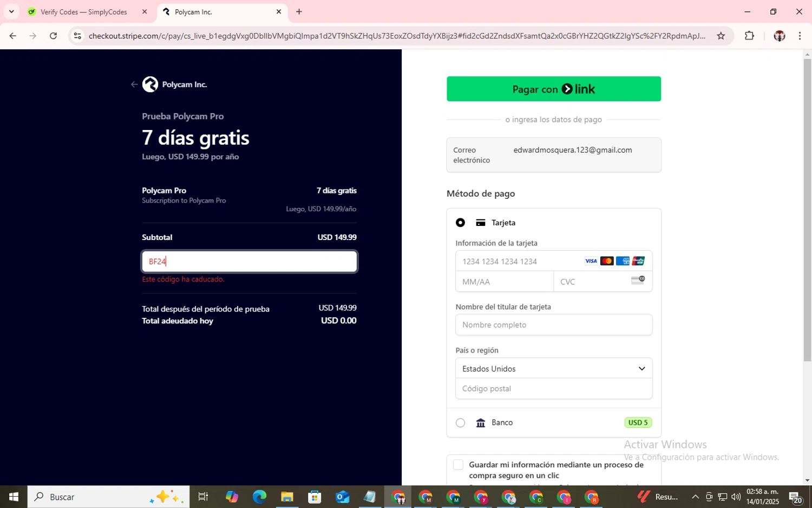Click the MM/AA expiration field
The height and width of the screenshot is (508, 812).
click(505, 282)
